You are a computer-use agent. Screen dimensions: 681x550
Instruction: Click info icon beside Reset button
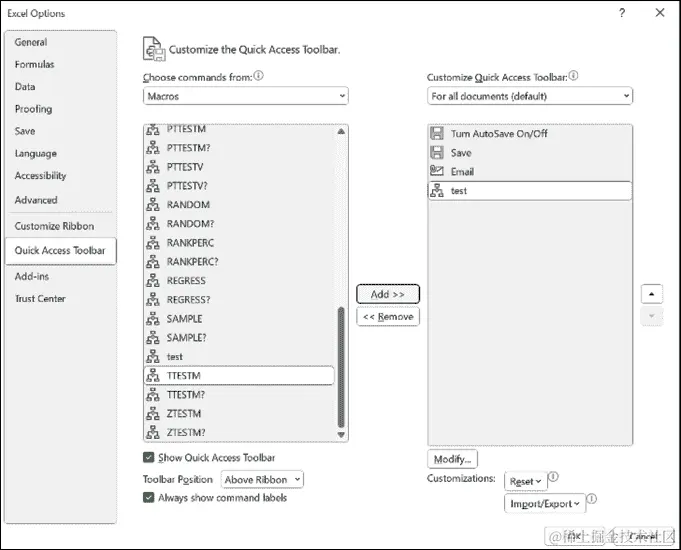[x=553, y=477]
